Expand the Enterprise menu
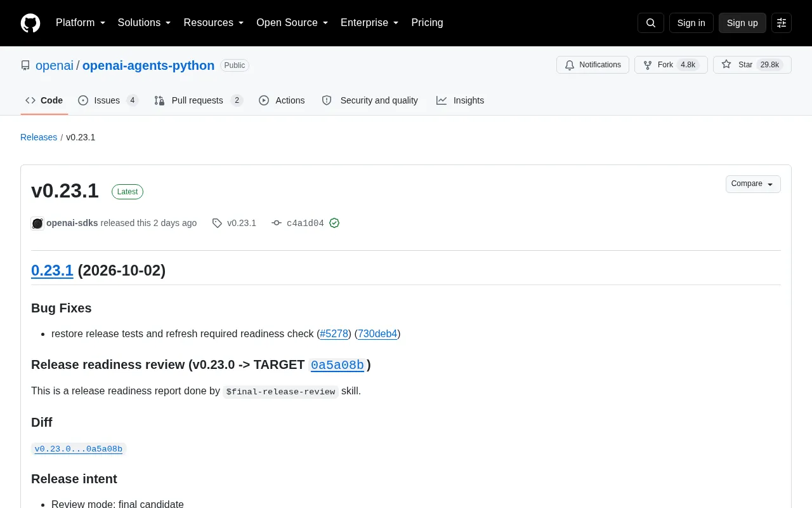This screenshot has width=812, height=508. tap(370, 23)
